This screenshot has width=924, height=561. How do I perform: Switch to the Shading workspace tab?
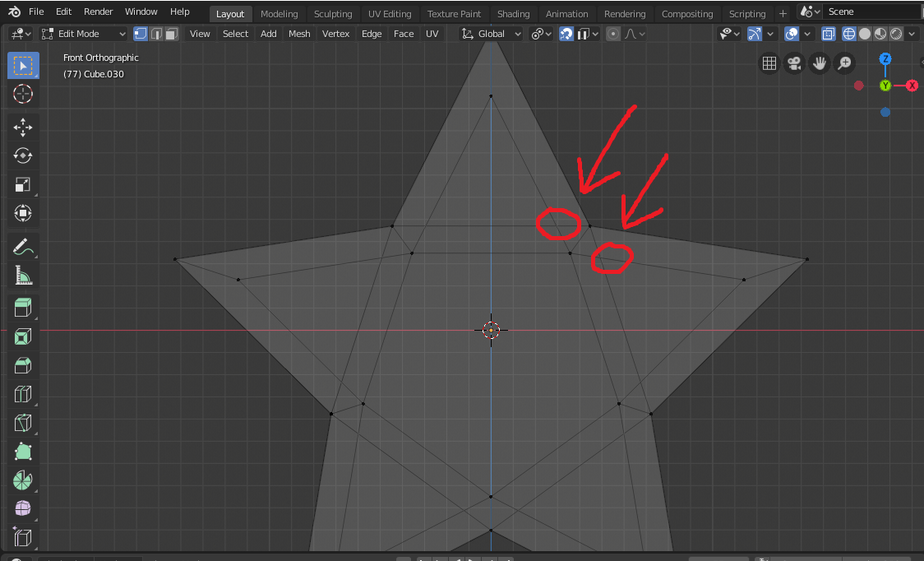tap(513, 13)
